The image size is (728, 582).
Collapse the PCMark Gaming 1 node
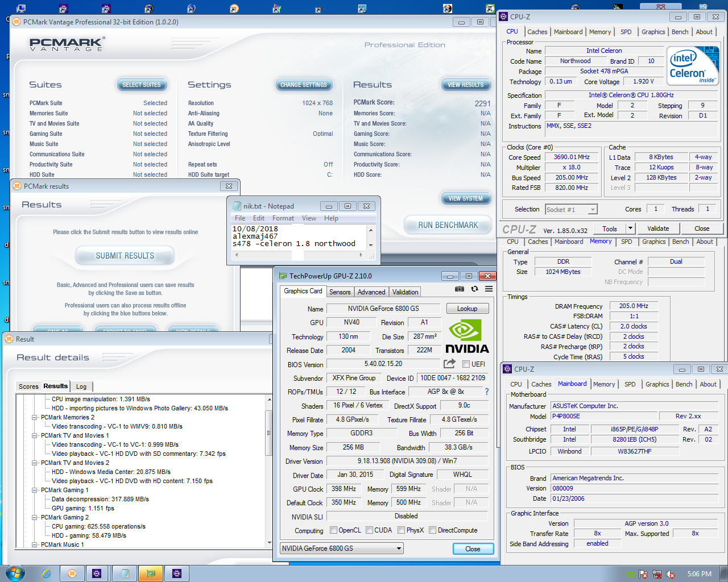coord(35,490)
